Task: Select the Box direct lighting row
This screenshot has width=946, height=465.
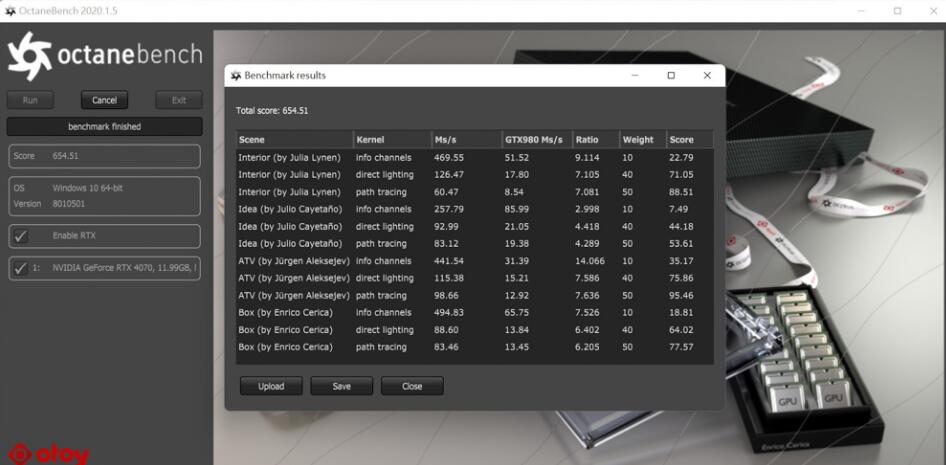Action: pos(475,330)
